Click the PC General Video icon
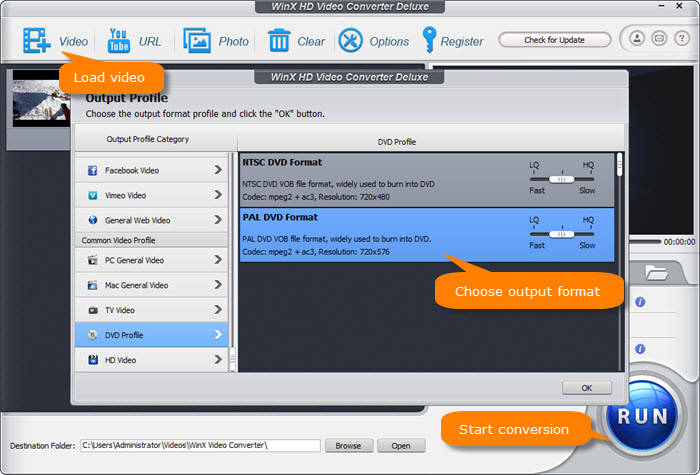The height and width of the screenshot is (475, 700). (92, 260)
